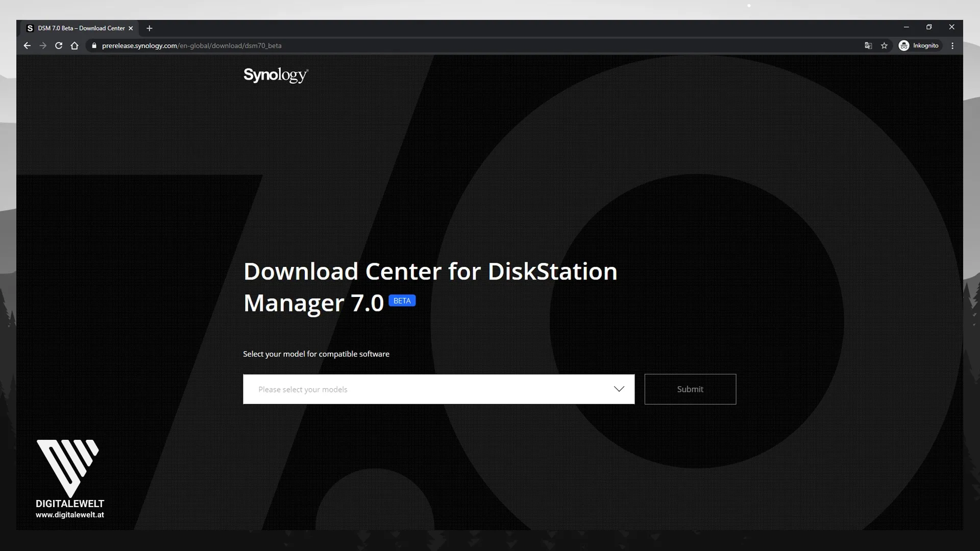
Task: Click the Synology logo
Action: click(276, 75)
